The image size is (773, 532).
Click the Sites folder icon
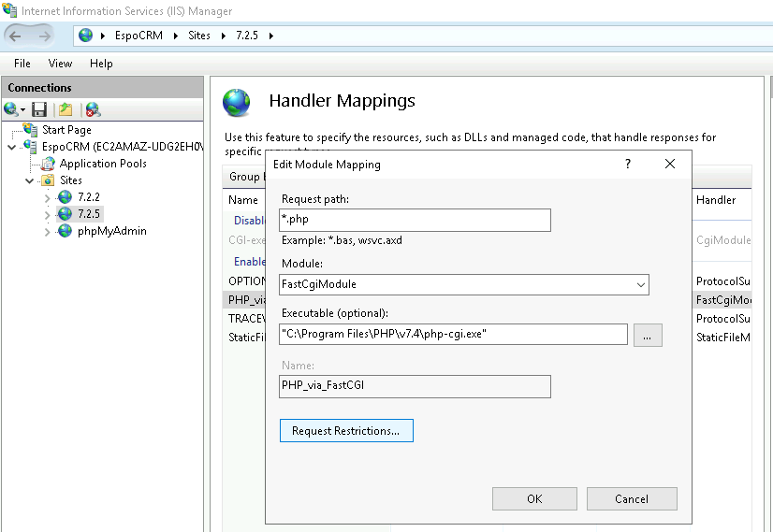[x=48, y=180]
